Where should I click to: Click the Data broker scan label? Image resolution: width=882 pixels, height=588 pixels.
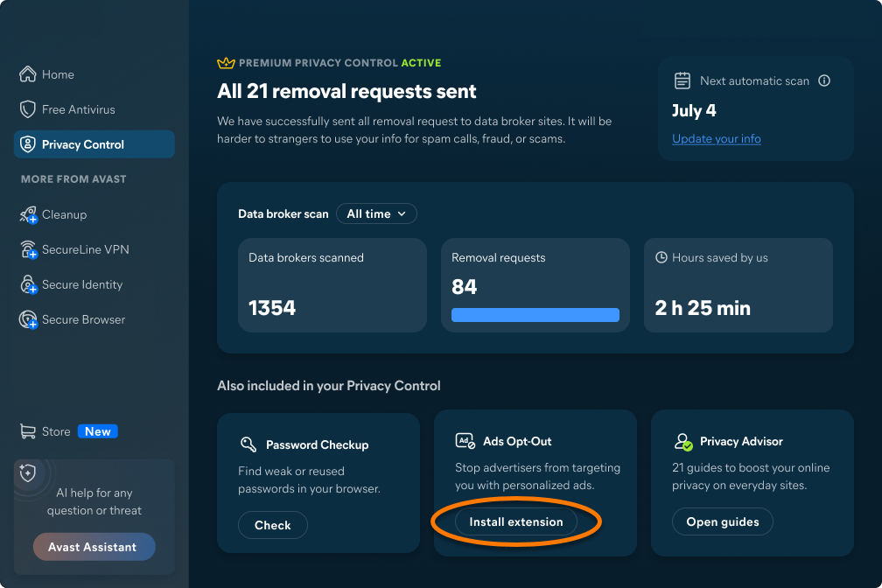click(283, 213)
